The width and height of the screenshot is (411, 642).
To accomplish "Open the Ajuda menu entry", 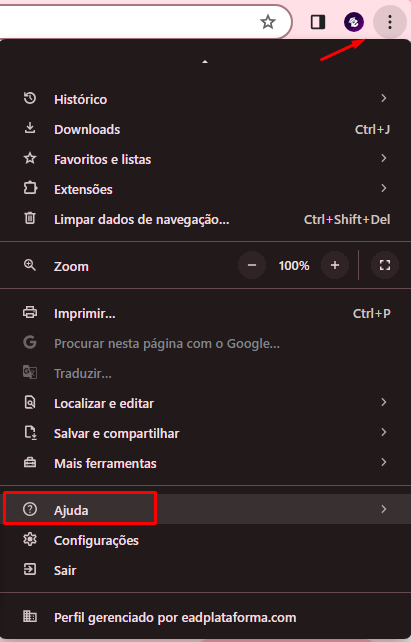I will 206,509.
